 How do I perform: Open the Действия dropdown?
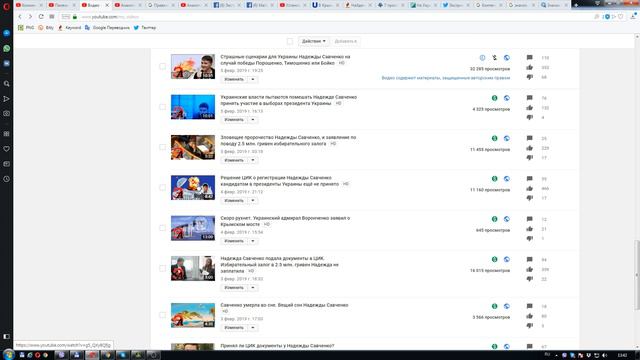click(x=313, y=41)
